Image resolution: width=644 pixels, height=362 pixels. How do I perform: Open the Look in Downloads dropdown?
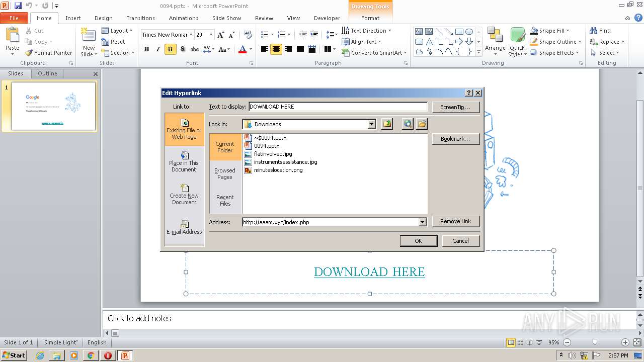(371, 124)
